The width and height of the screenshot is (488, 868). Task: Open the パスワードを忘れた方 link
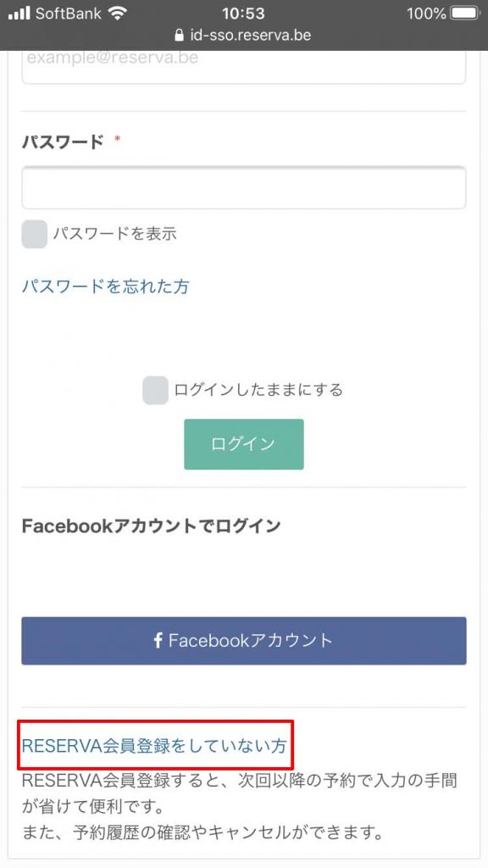[x=106, y=287]
